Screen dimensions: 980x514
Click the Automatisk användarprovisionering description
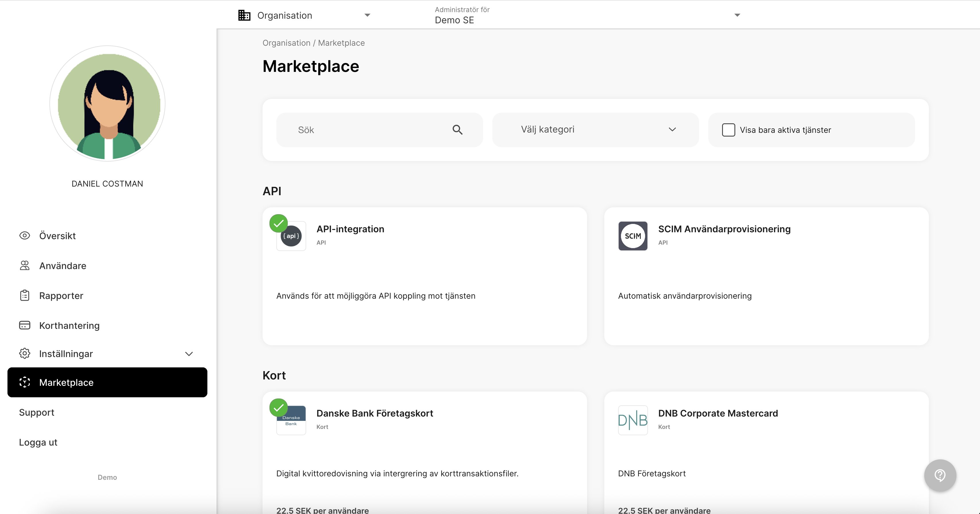pyautogui.click(x=685, y=296)
